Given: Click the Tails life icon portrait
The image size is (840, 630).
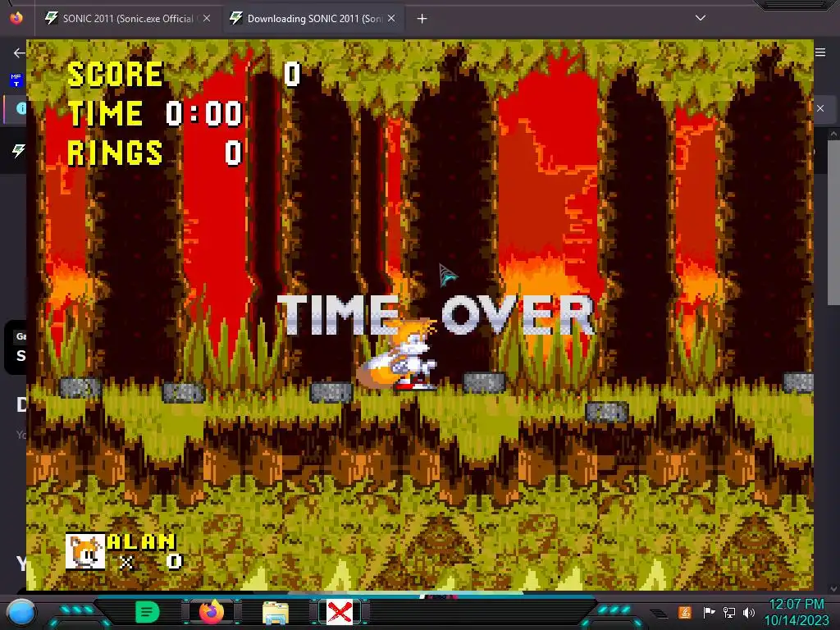Looking at the screenshot, I should pyautogui.click(x=85, y=551).
